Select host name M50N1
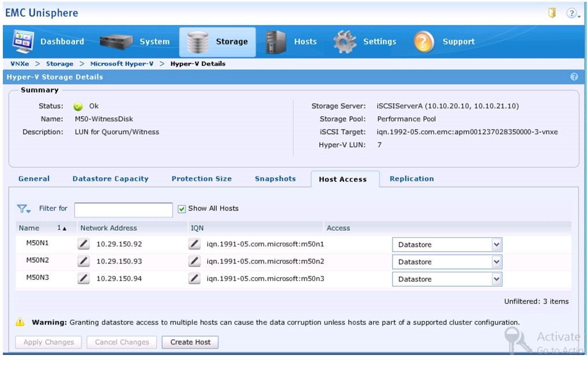588x374 pixels. [x=37, y=243]
